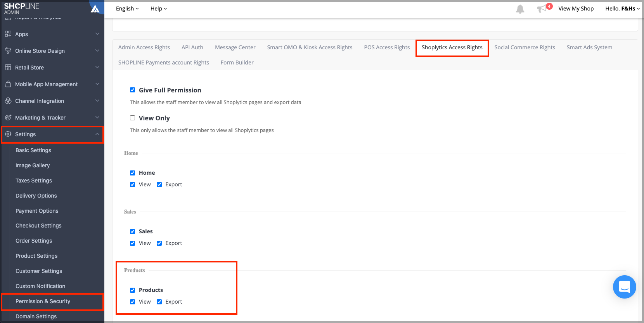This screenshot has height=323, width=644.
Task: Expand Mobile App Management chevron
Action: click(x=97, y=84)
